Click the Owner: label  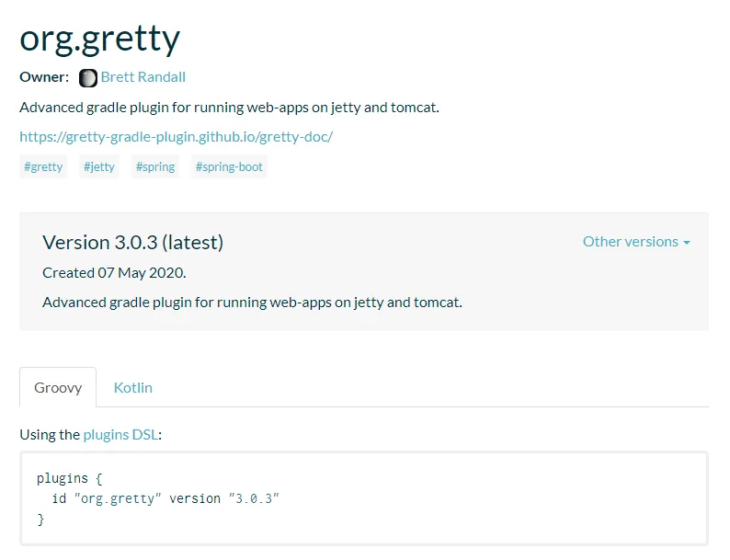click(x=44, y=77)
